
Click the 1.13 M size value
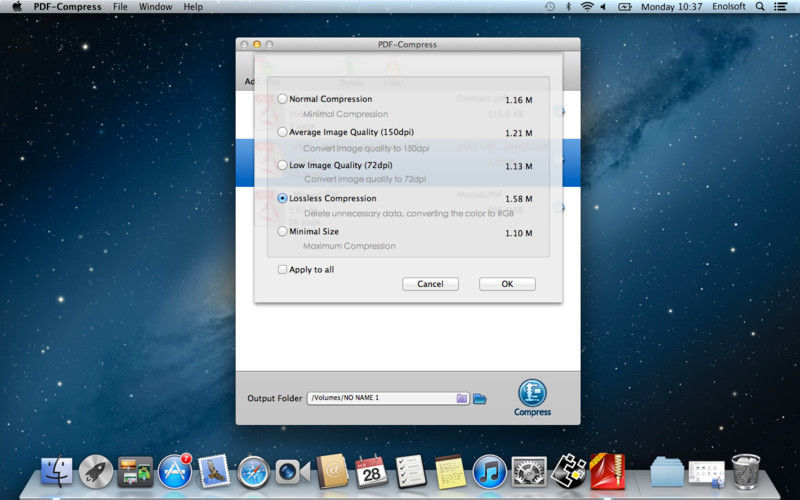pyautogui.click(x=518, y=166)
